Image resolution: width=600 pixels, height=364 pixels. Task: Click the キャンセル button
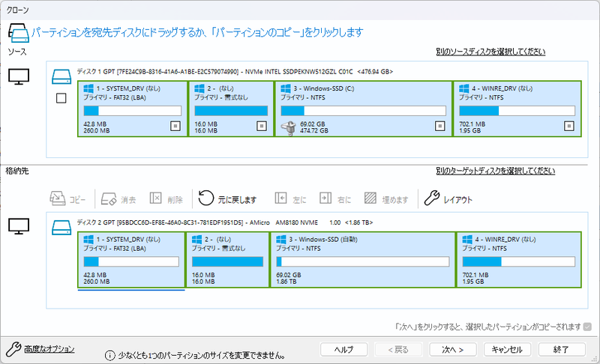(507, 349)
